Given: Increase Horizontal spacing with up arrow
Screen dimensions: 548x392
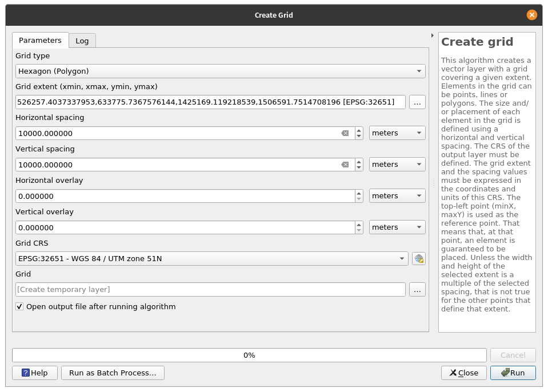Looking at the screenshot, I should tap(359, 130).
